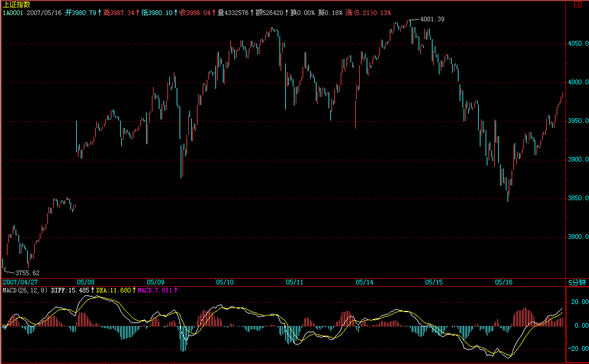This screenshot has height=364, width=589.
Task: Open the 5分钟 period selector
Action: point(576,283)
